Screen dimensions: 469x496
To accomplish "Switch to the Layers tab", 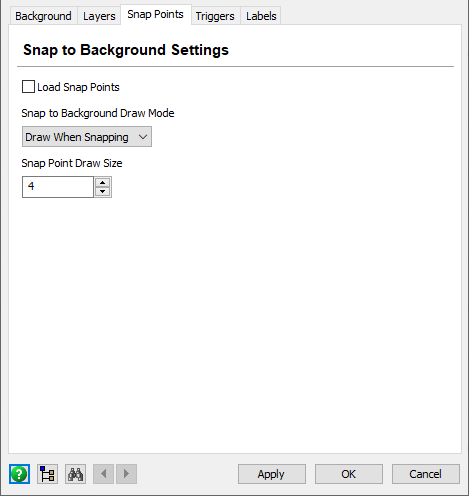I will click(99, 16).
